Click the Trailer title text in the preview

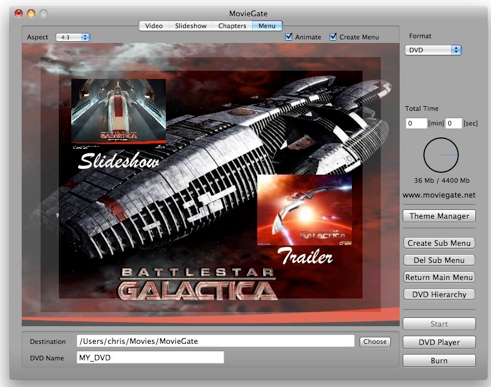pos(305,257)
